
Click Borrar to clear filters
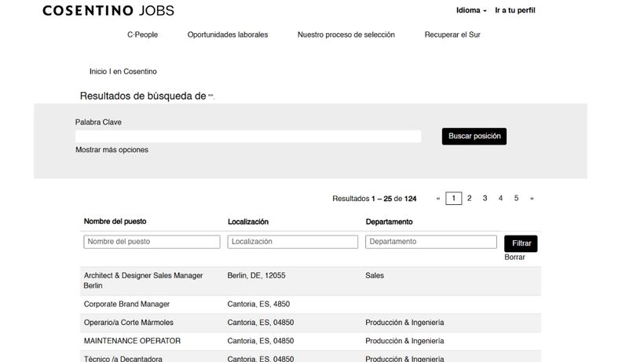[x=514, y=258]
